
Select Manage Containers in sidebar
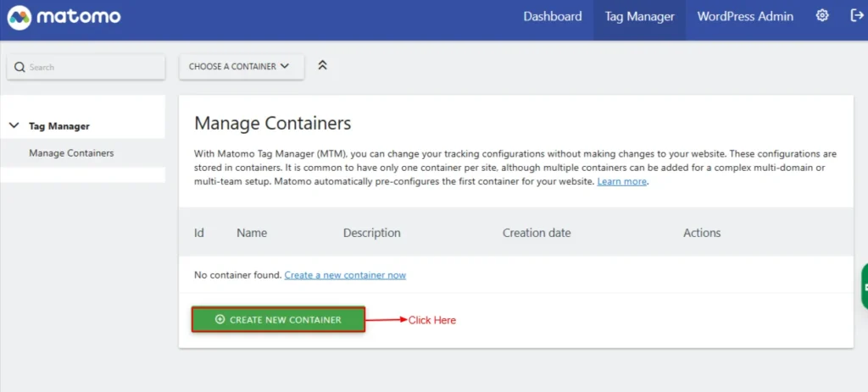71,153
